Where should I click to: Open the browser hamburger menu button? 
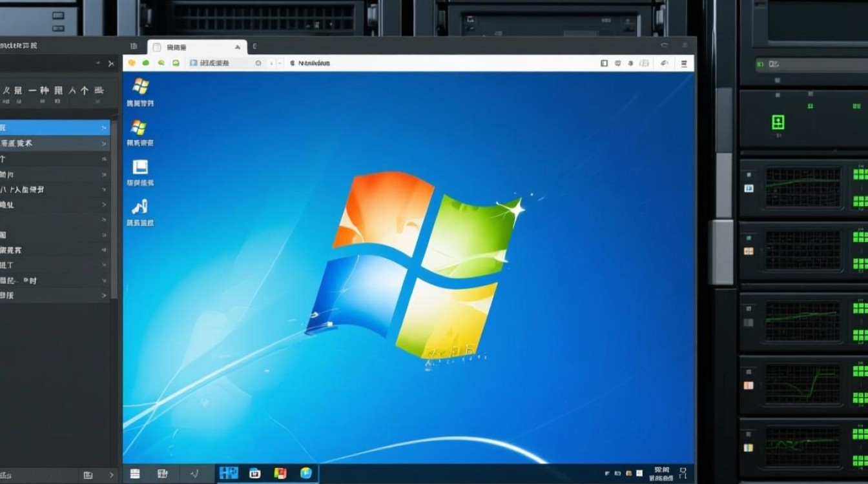tap(683, 63)
